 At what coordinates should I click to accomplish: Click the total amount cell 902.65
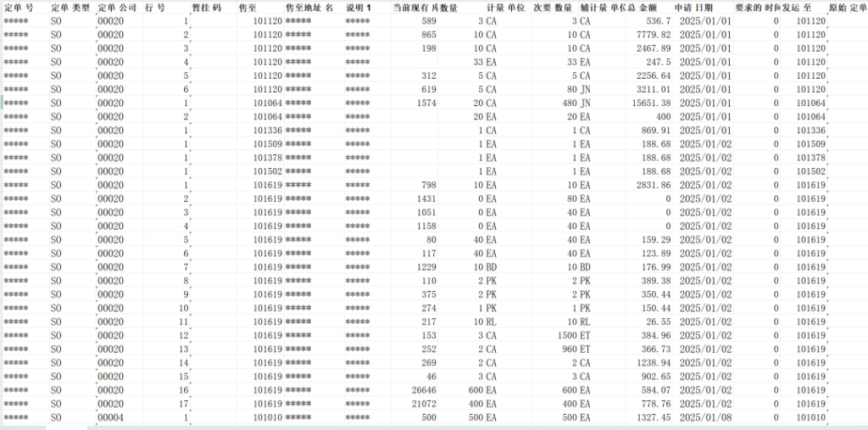click(657, 377)
